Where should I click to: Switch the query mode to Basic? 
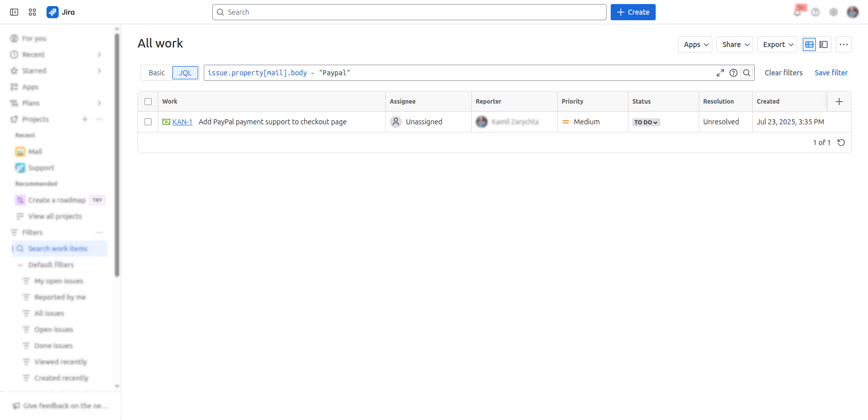(157, 73)
